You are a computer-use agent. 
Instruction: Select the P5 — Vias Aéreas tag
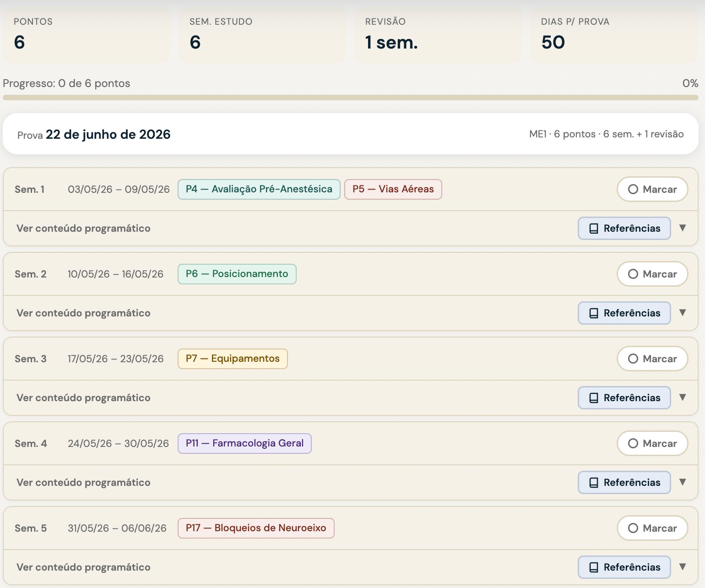coord(393,189)
